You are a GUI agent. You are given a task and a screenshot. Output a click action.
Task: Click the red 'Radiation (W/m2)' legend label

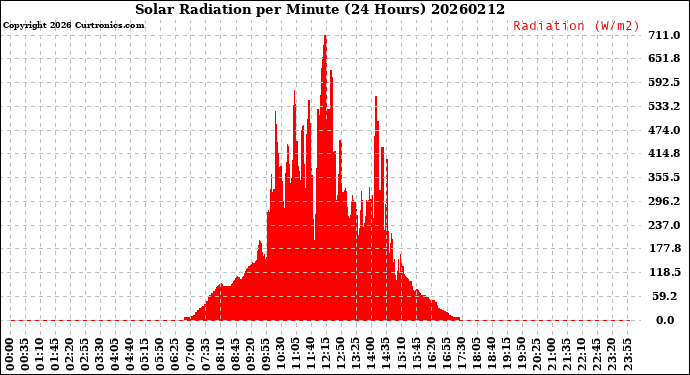tap(576, 26)
